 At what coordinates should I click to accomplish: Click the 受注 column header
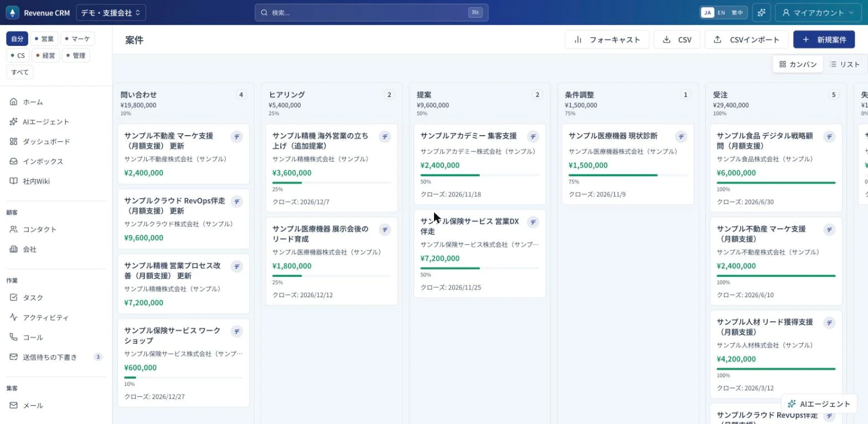[x=720, y=95]
